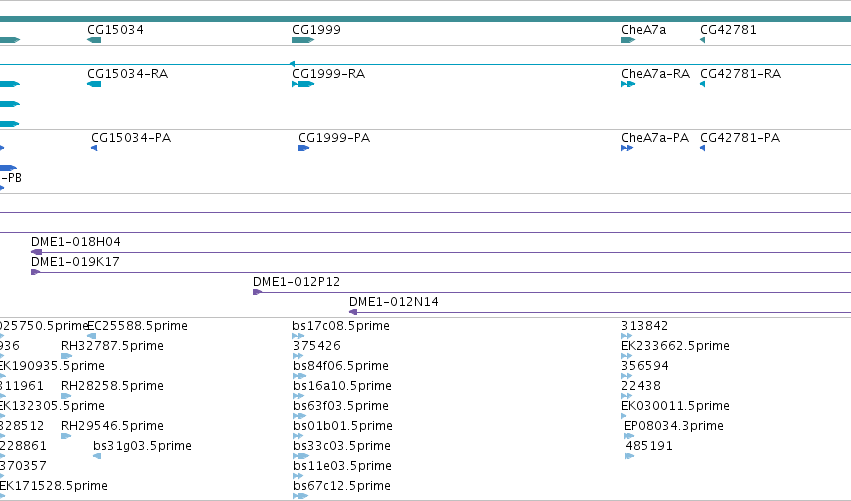851x501 pixels.
Task: Click the CheA7a-RA transcript label
Action: click(x=655, y=74)
